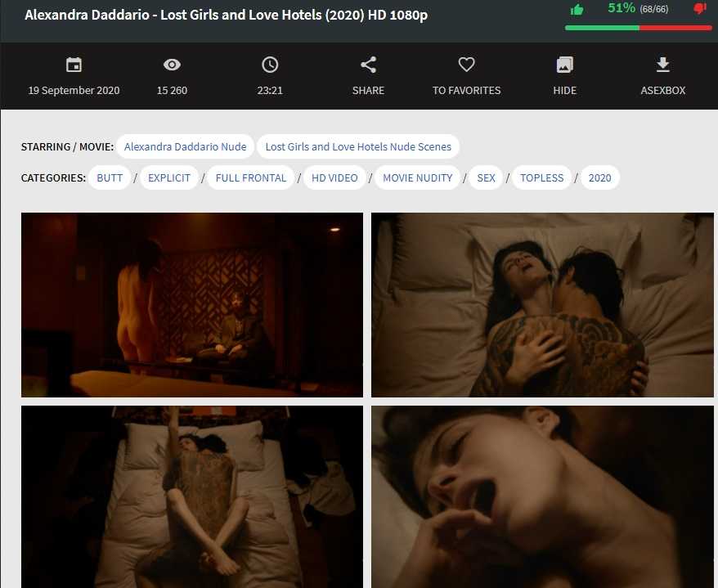Click the TOPLESS category tag
Screen dimensions: 718x588
click(x=541, y=177)
